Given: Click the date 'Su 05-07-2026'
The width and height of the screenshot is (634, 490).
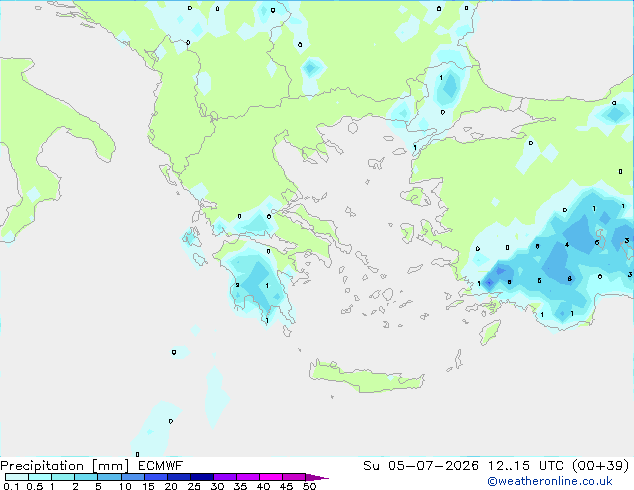Looking at the screenshot, I should click(421, 466).
